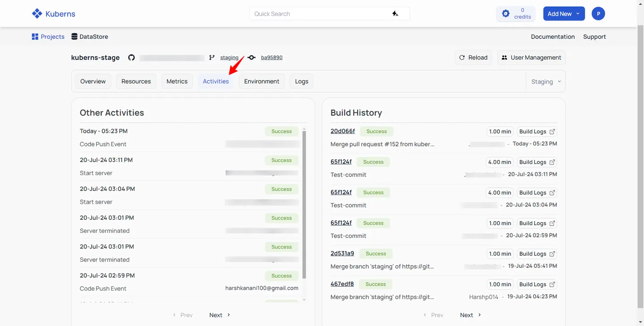Open build commit 20d066f
Screen dimensions: 644x326
(x=343, y=131)
